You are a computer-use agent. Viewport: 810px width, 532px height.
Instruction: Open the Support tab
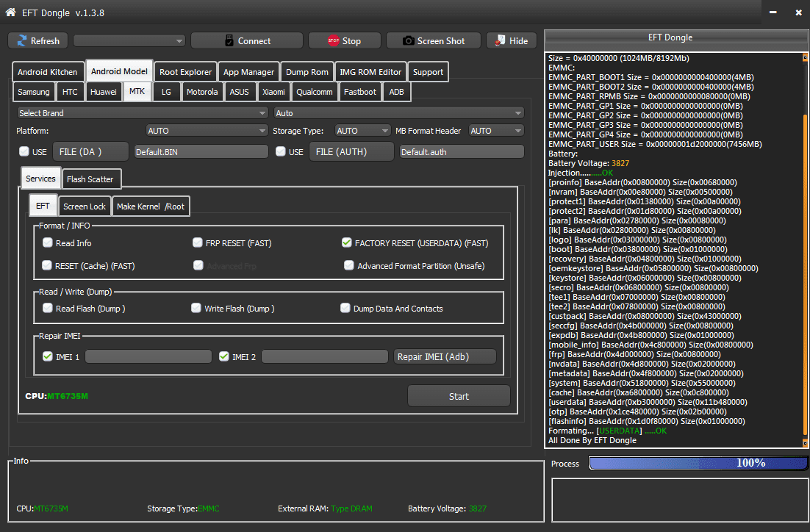pos(428,72)
